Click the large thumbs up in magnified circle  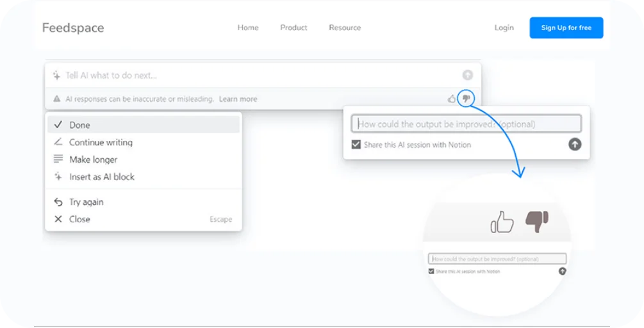pyautogui.click(x=502, y=222)
